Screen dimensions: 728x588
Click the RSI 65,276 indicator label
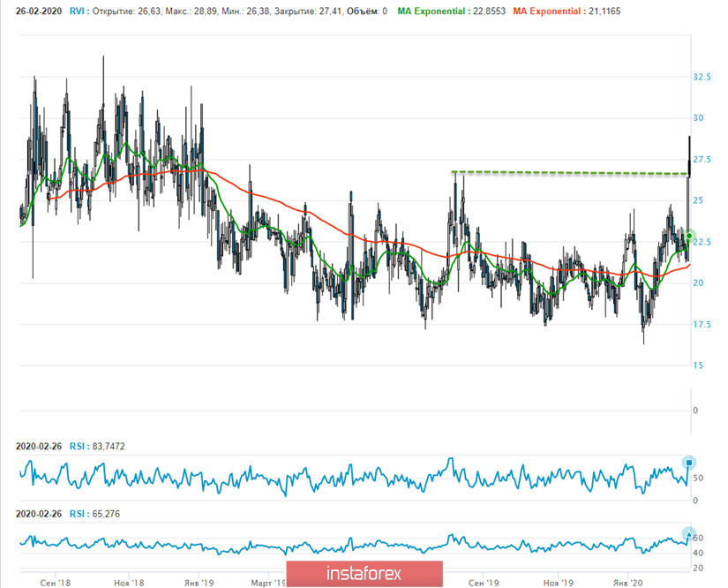click(94, 514)
